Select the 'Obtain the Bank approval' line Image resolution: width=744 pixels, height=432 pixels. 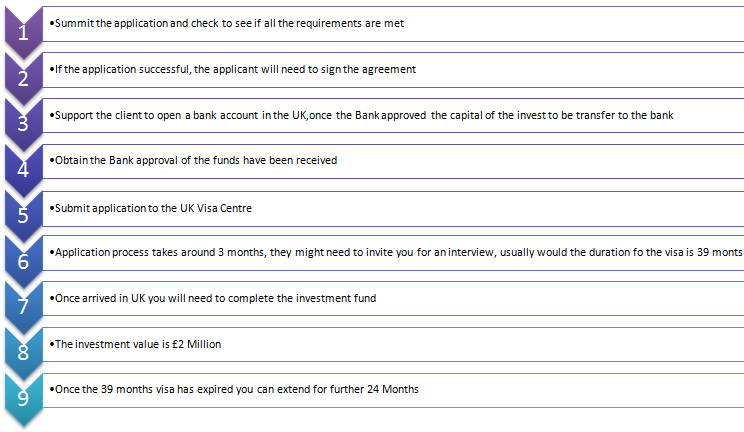194,160
